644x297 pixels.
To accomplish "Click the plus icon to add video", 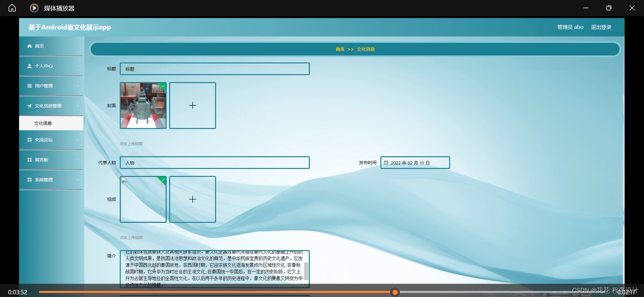I will pos(193,199).
